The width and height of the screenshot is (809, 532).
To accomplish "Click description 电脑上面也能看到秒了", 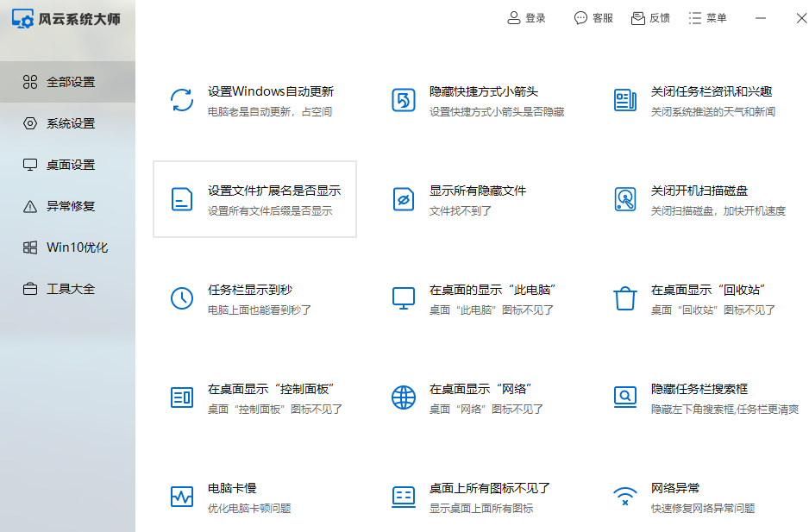I will click(260, 310).
